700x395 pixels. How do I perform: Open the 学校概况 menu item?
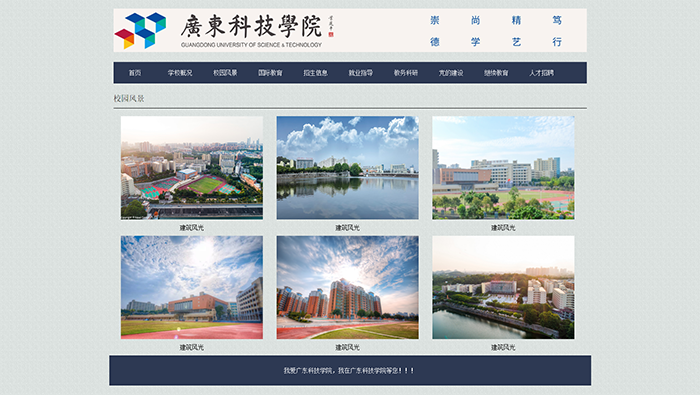180,73
